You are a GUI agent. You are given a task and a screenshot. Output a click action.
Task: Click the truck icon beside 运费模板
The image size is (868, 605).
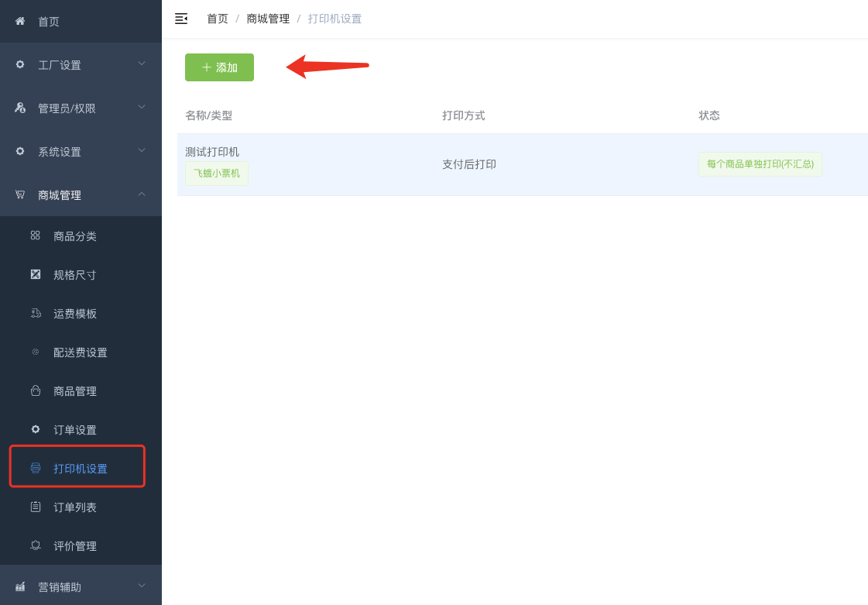point(36,313)
